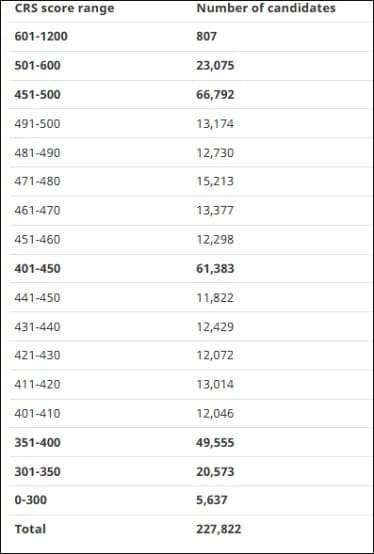Click the 12,298 value for 451-460
Viewport: 374px width, 554px height.
215,240
